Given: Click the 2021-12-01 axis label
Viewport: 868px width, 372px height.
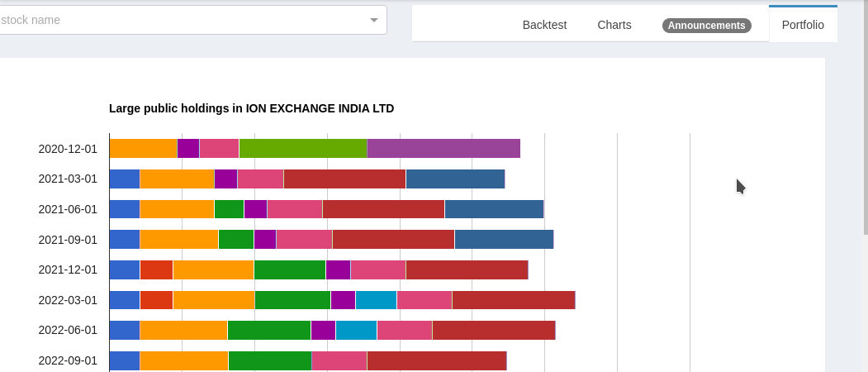Looking at the screenshot, I should pos(68,269).
